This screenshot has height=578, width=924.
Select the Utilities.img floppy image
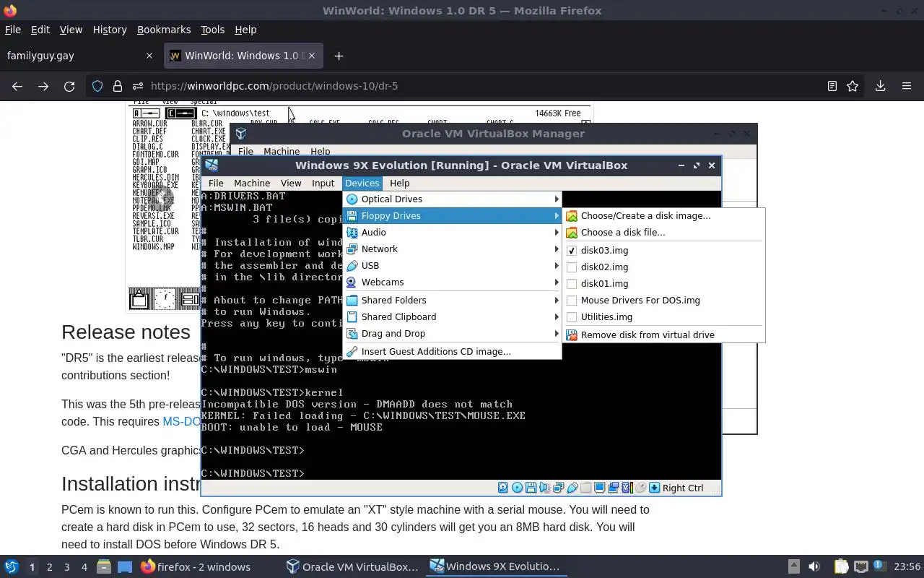[x=663, y=316]
